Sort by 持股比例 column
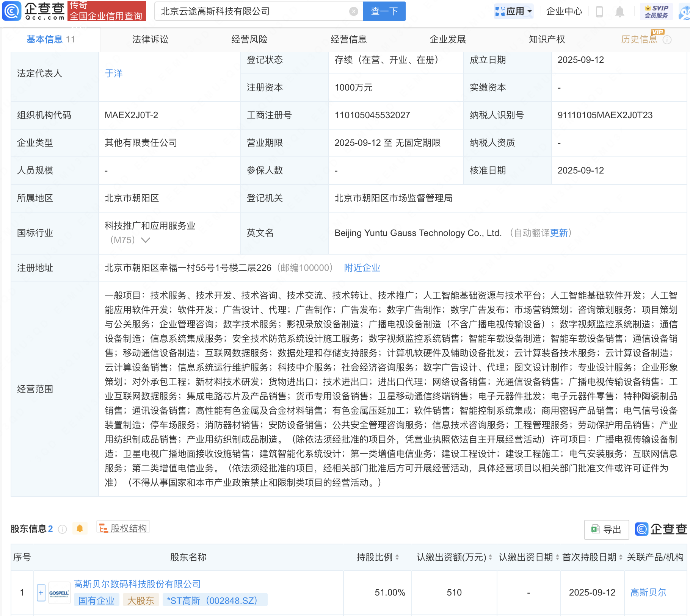 [x=397, y=557]
